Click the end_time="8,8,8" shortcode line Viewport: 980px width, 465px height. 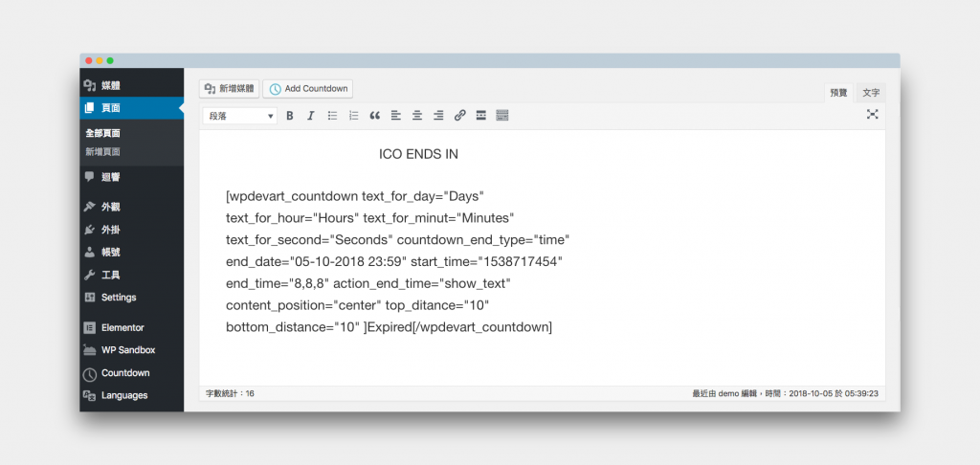[368, 284]
